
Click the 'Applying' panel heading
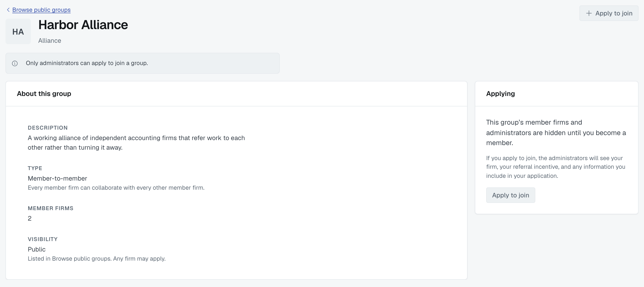click(x=500, y=93)
